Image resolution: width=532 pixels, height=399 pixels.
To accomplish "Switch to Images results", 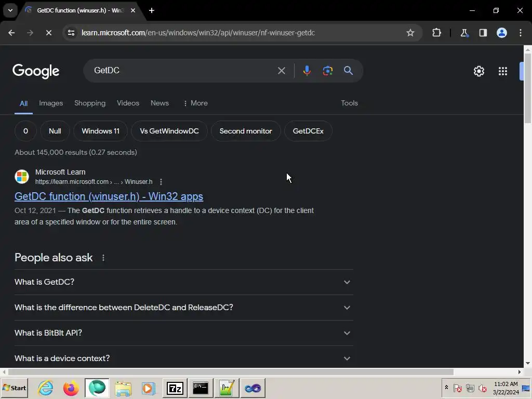I will (51, 103).
